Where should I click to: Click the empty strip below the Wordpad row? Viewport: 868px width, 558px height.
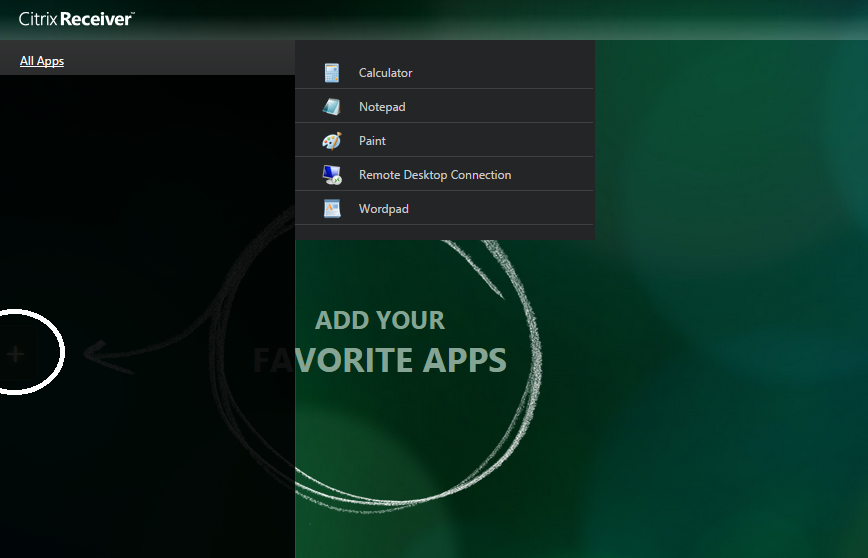pos(445,232)
